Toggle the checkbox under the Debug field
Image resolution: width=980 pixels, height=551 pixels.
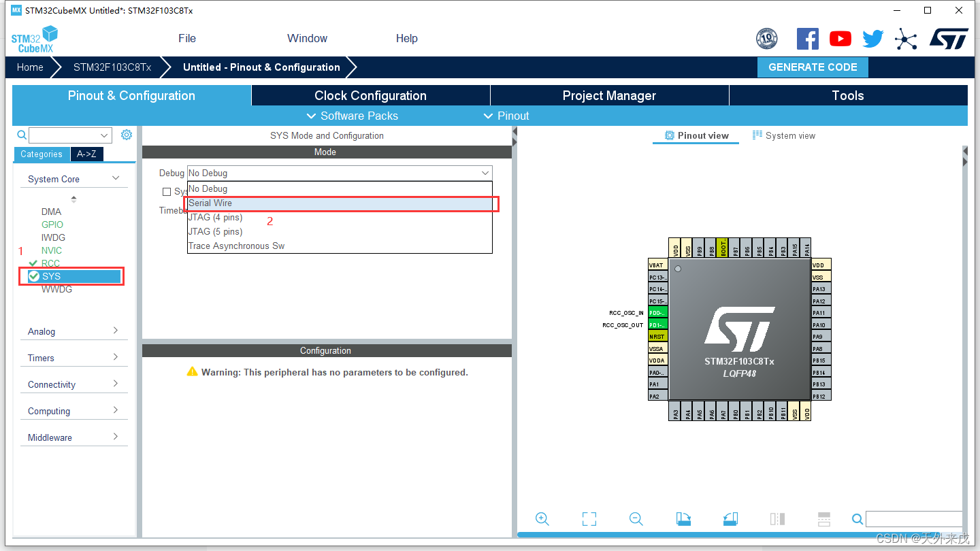click(167, 192)
